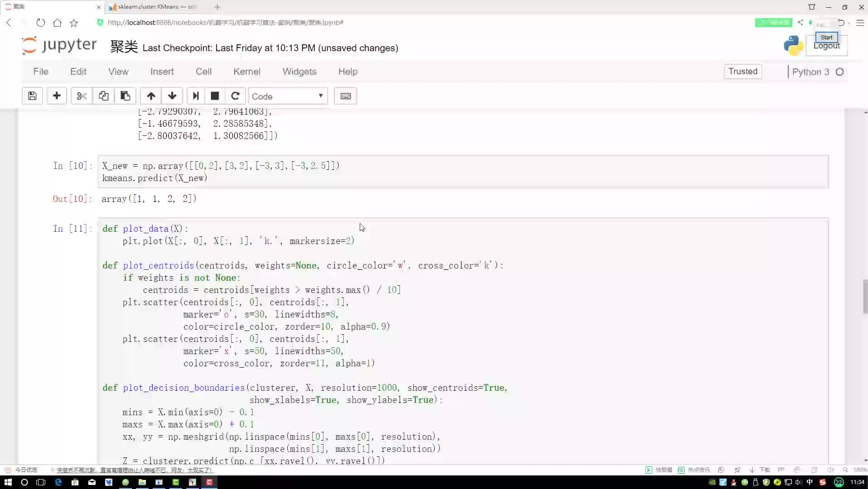Image resolution: width=868 pixels, height=489 pixels.
Task: Open Edge browser from taskbar
Action: (58, 482)
